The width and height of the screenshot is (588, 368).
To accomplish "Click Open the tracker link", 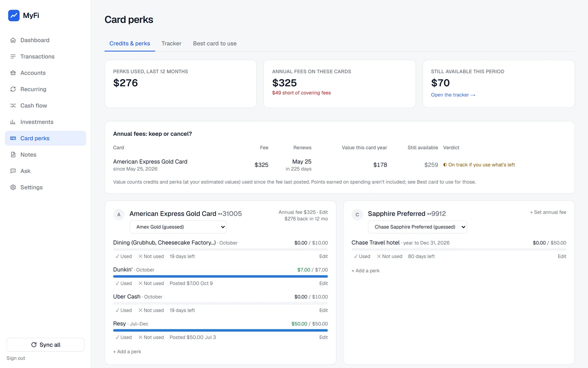I will click(x=453, y=95).
